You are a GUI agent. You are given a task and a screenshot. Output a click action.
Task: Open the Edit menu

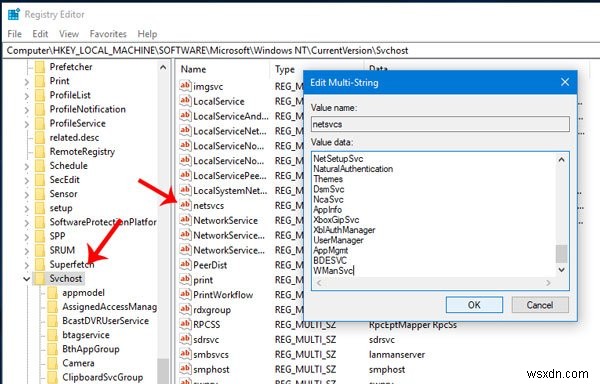point(40,34)
